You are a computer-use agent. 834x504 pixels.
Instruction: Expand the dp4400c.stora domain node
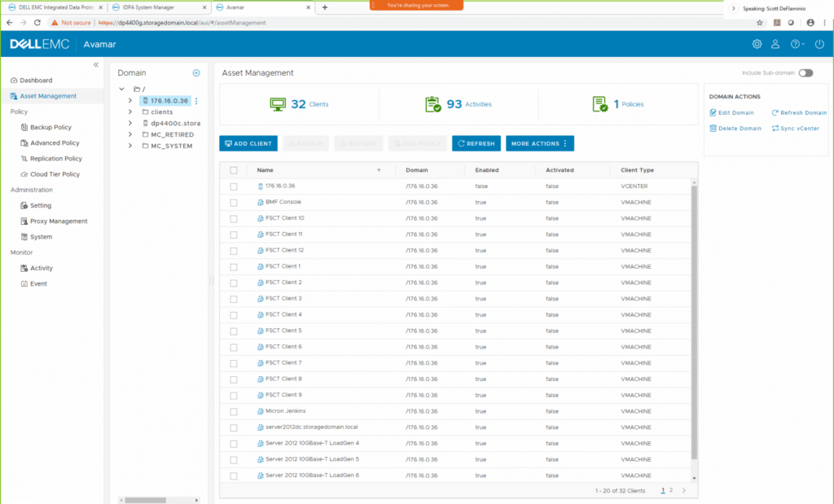130,123
